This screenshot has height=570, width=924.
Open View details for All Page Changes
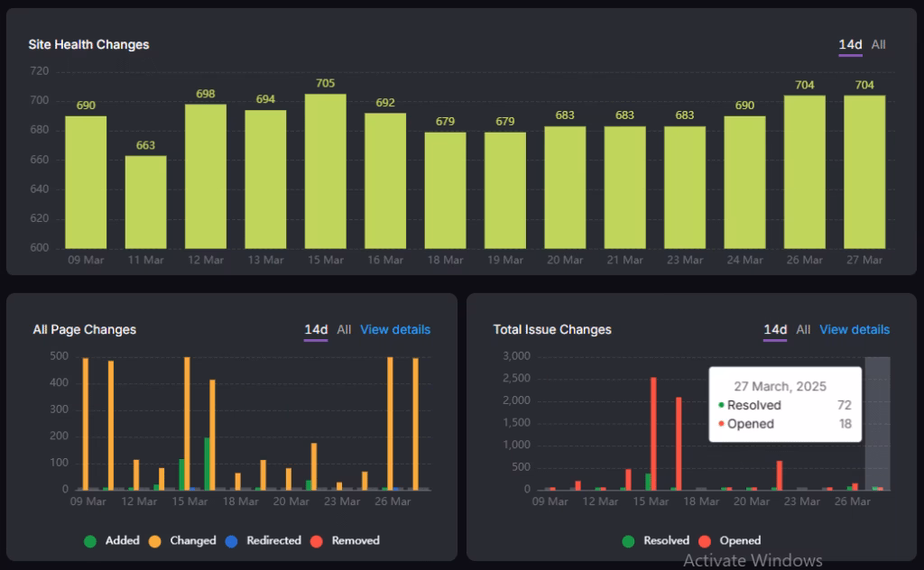(x=394, y=330)
